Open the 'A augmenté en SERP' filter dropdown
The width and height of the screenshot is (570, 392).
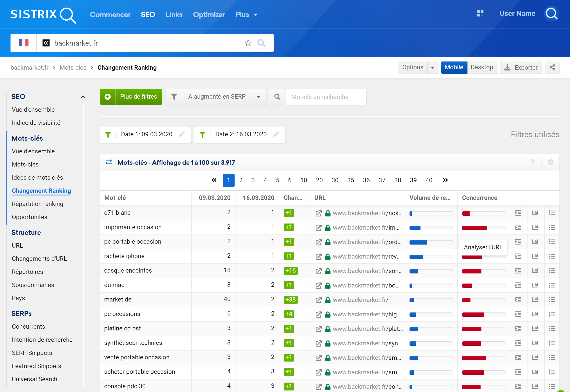[x=216, y=97]
